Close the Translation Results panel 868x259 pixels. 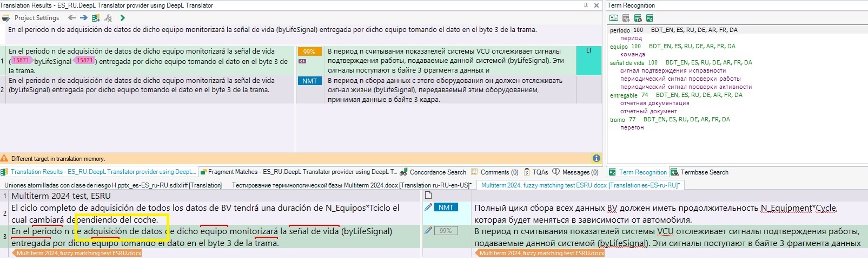(597, 5)
